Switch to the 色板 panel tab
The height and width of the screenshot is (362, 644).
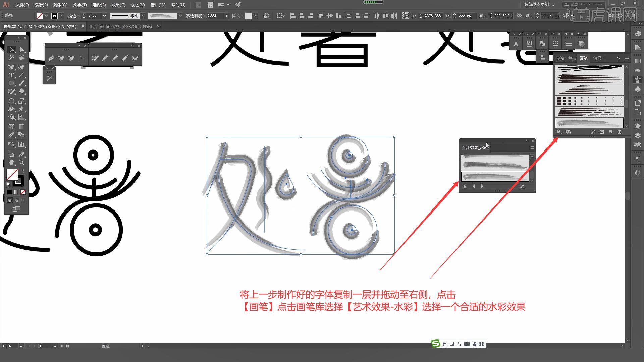tap(572, 58)
